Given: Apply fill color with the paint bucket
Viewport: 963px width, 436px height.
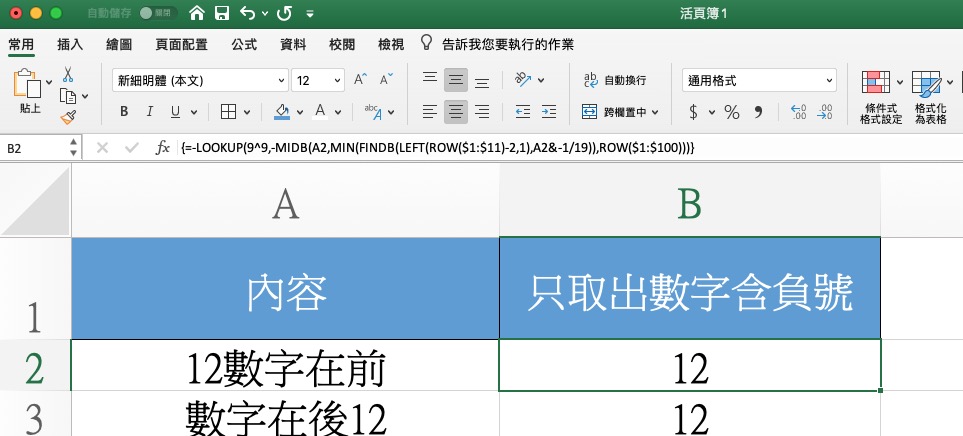Looking at the screenshot, I should tap(282, 112).
